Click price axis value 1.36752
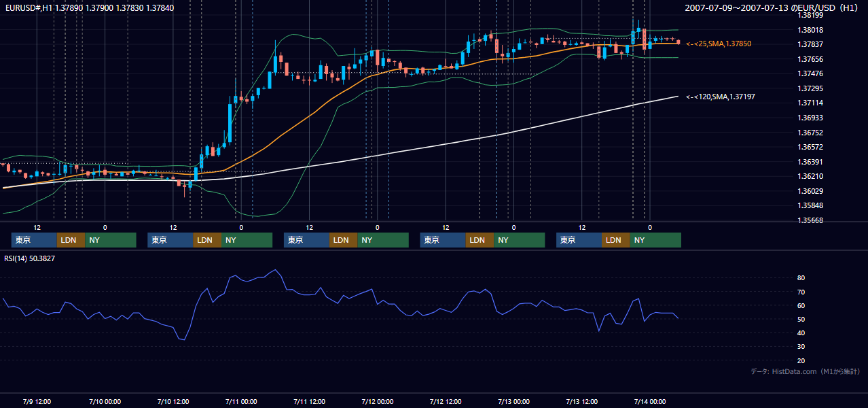This screenshot has height=408, width=868. (810, 133)
